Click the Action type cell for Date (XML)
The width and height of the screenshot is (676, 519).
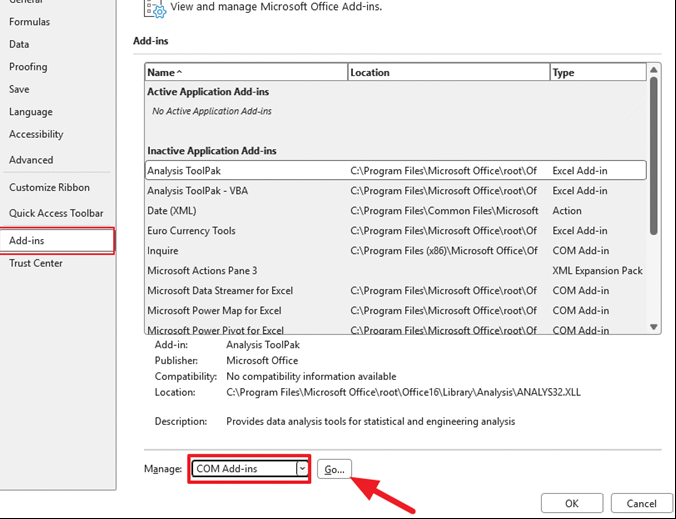567,211
